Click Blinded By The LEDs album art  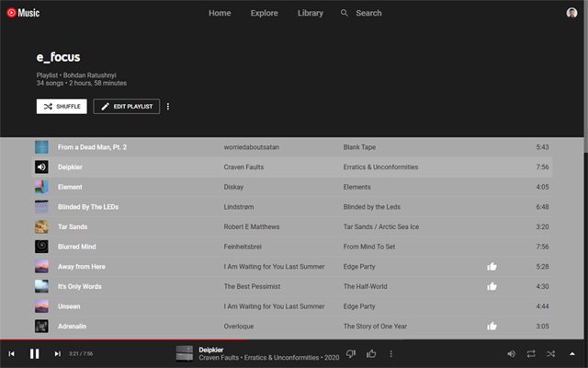pyautogui.click(x=41, y=207)
